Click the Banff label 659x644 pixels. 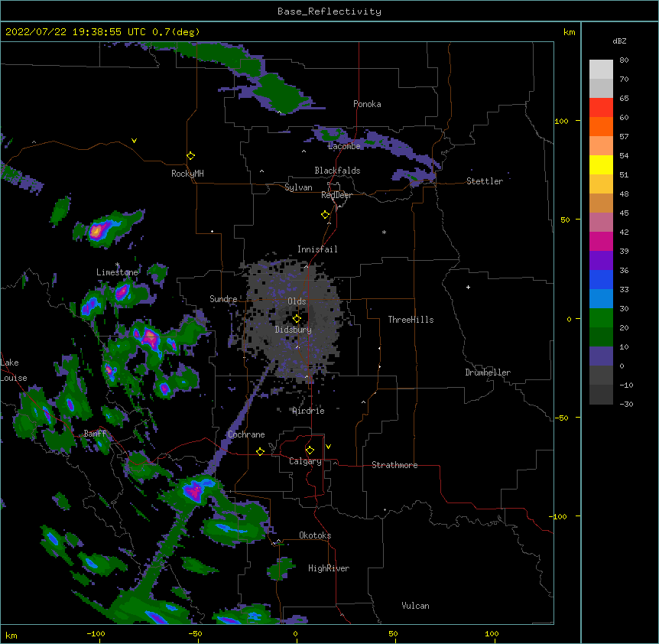click(x=95, y=434)
